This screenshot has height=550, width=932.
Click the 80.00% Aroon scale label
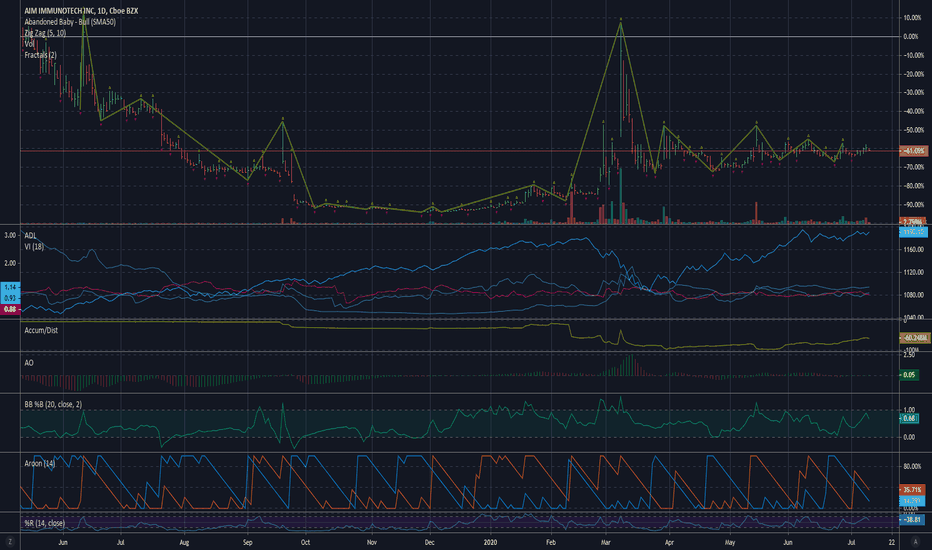click(912, 467)
